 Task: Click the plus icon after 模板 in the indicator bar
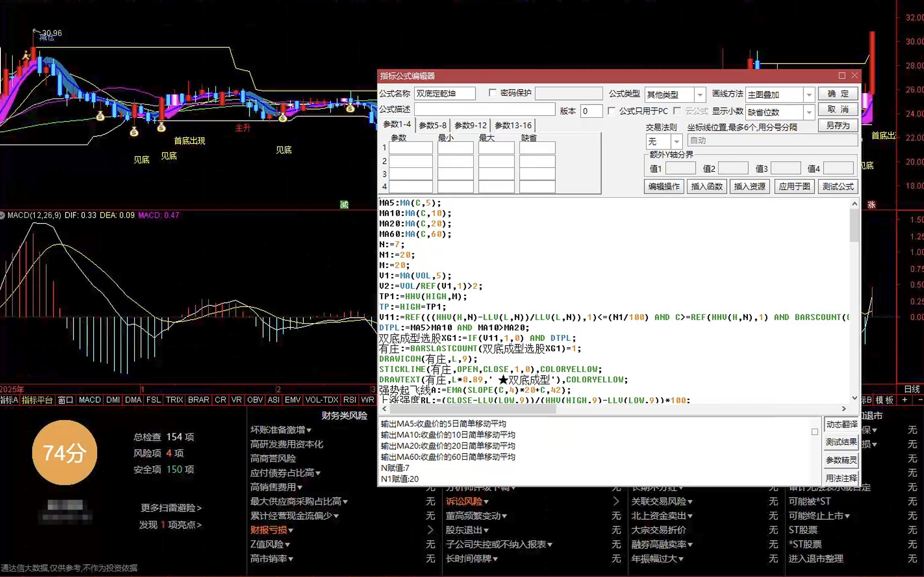click(x=905, y=400)
